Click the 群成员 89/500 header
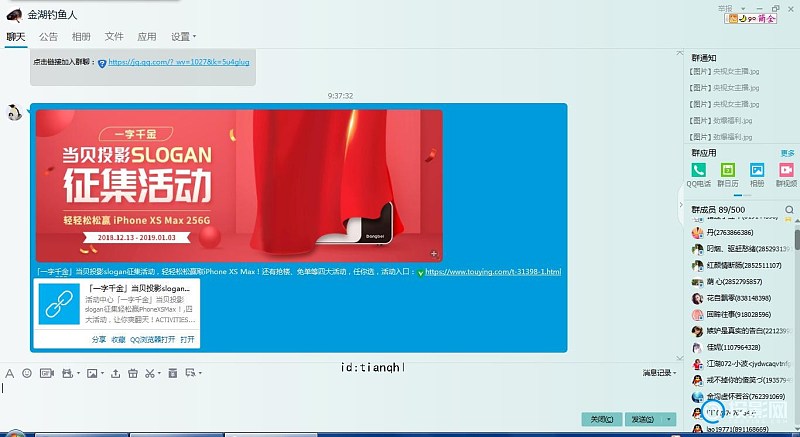The image size is (800, 437). pyautogui.click(x=718, y=210)
